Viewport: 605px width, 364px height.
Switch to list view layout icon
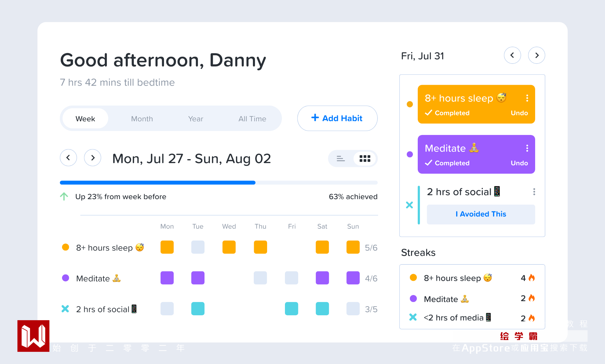(341, 159)
